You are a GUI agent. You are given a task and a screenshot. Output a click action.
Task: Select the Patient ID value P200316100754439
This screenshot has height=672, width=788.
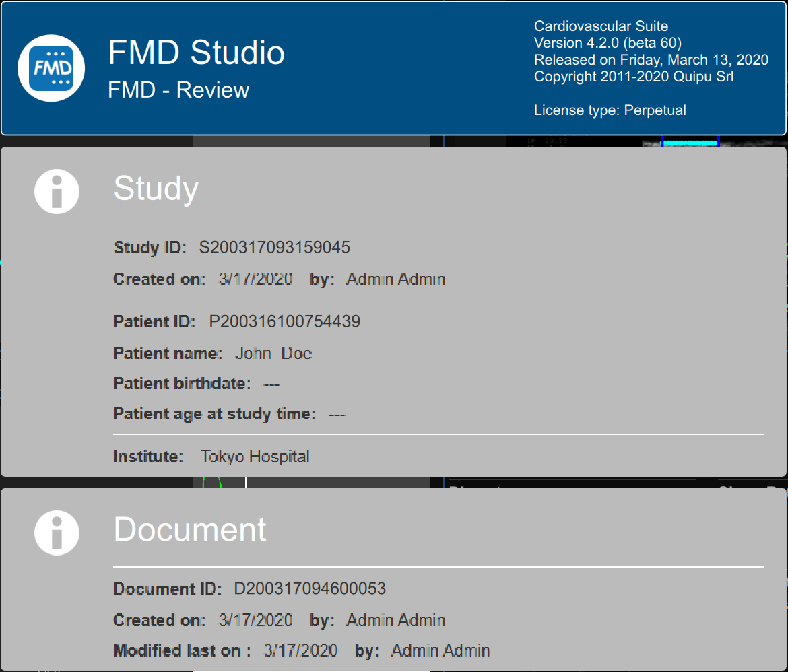point(284,321)
